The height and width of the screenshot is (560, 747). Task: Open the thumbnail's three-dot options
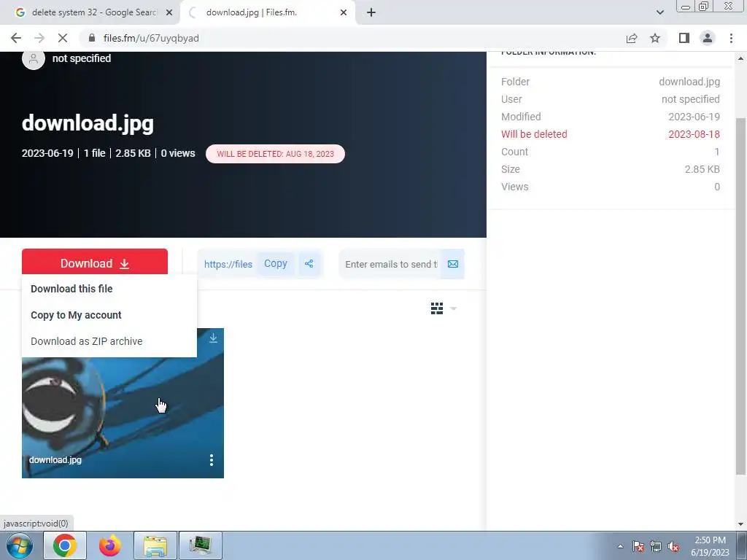tap(212, 459)
